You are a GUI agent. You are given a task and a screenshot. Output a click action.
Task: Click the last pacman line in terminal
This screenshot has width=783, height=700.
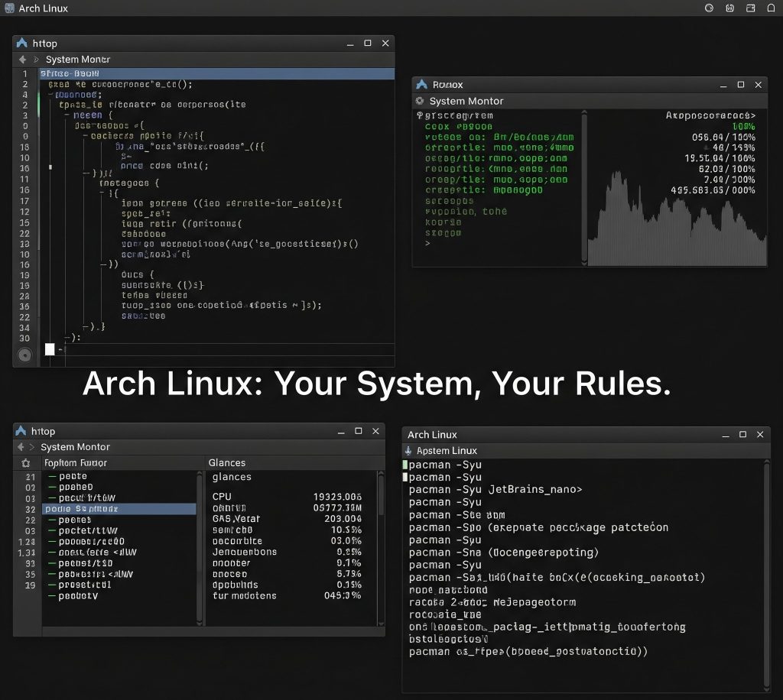tap(528, 651)
